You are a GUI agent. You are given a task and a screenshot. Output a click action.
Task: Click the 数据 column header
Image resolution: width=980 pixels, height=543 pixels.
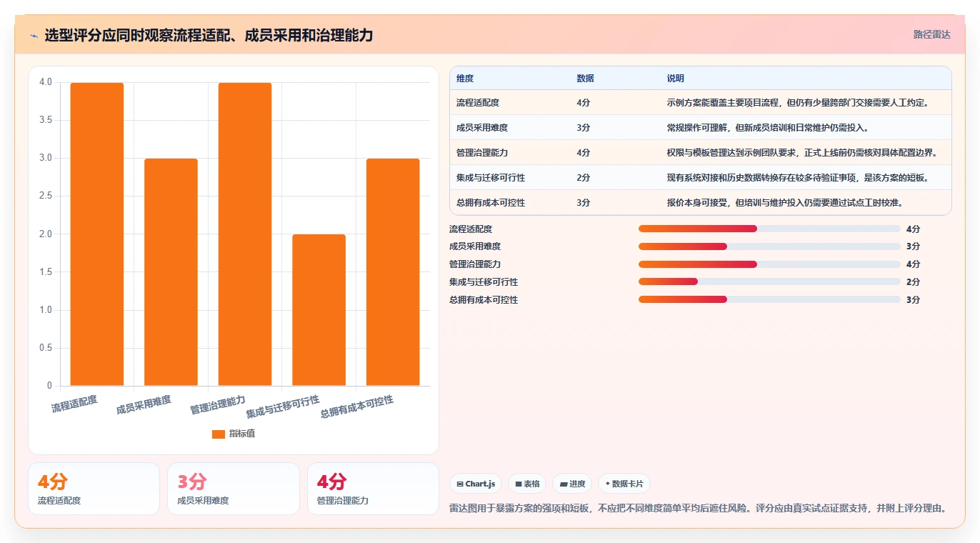point(585,79)
